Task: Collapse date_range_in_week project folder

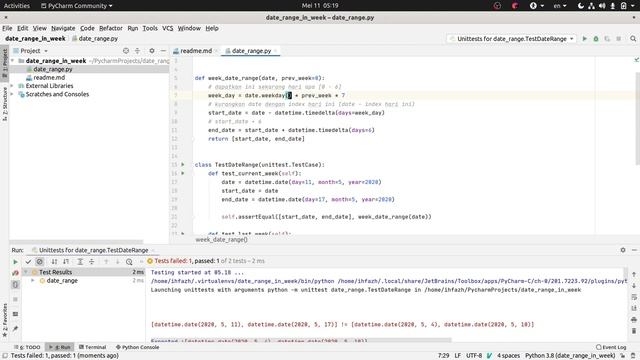Action: pyautogui.click(x=12, y=61)
